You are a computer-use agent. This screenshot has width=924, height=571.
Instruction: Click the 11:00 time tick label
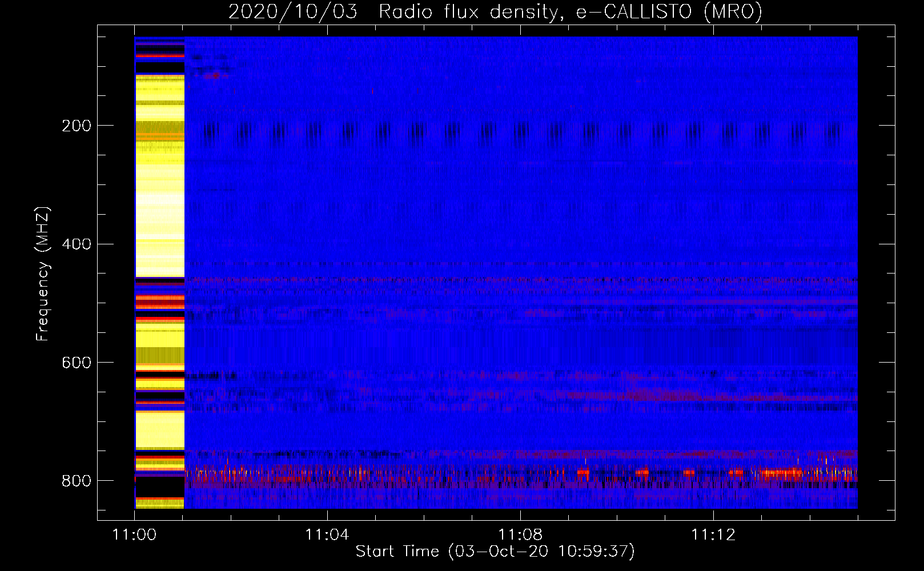[x=134, y=535]
